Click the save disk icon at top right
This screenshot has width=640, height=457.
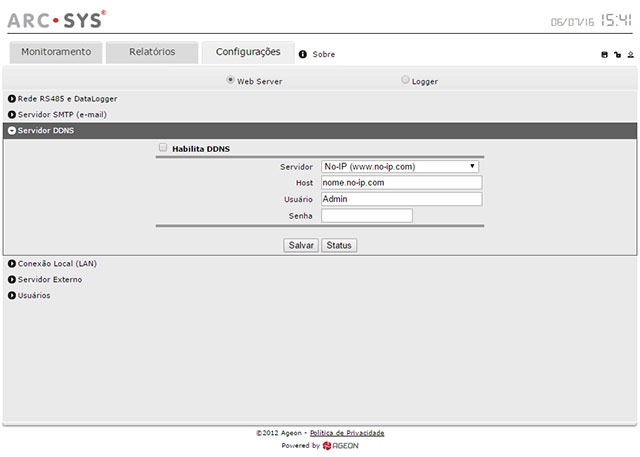click(604, 55)
